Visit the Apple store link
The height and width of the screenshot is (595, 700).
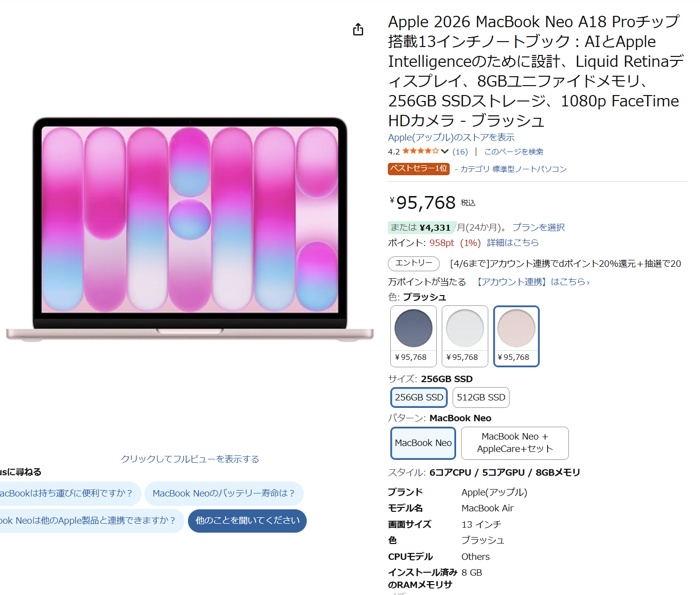click(451, 138)
